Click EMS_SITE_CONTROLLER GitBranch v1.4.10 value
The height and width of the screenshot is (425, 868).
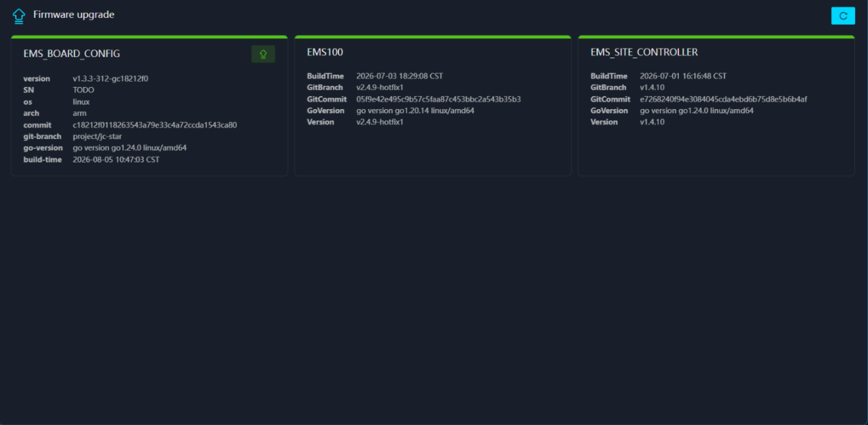(652, 88)
